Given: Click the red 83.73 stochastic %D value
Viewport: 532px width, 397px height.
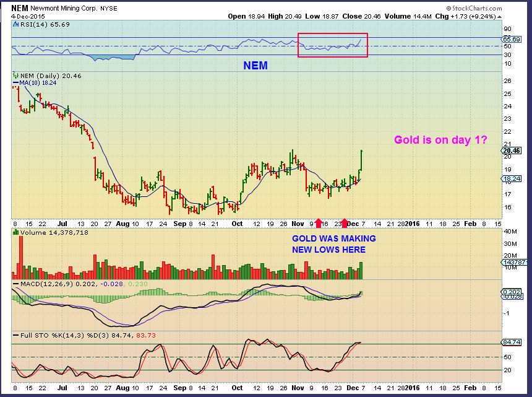Looking at the screenshot, I should [146, 336].
